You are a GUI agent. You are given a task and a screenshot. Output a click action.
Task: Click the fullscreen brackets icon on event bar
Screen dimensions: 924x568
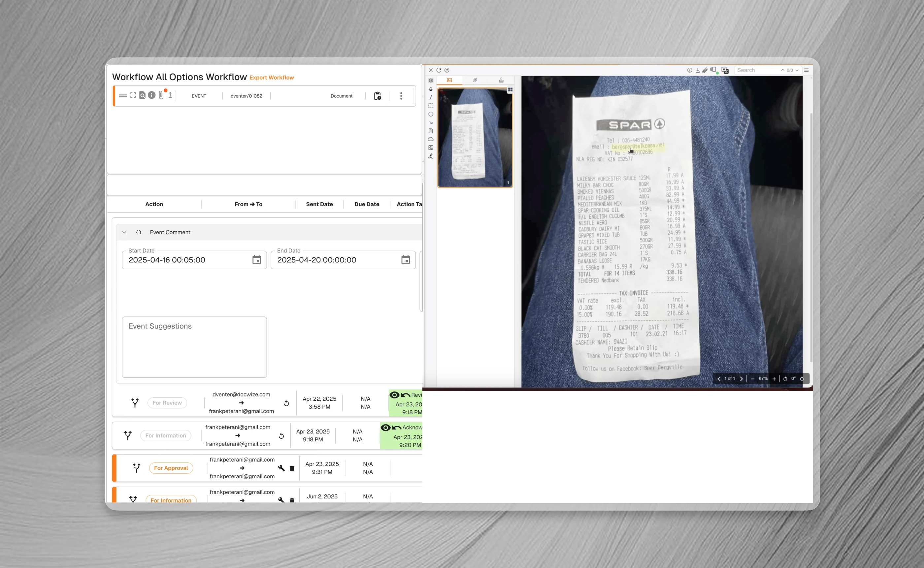pos(133,95)
